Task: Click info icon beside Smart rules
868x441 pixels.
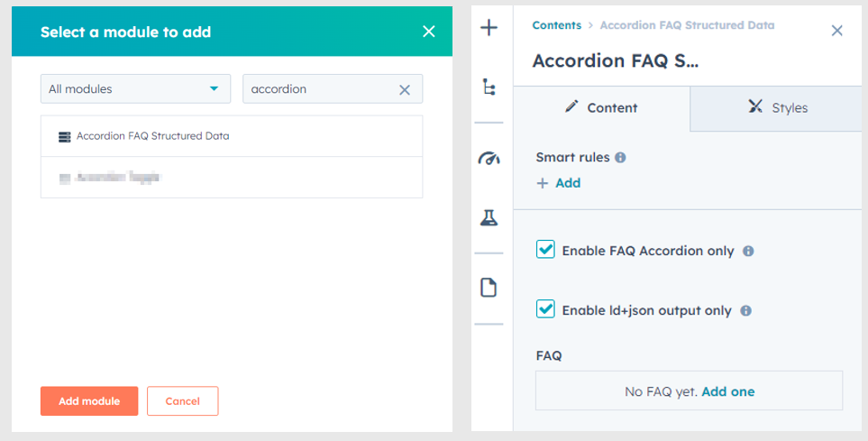Action: click(620, 157)
